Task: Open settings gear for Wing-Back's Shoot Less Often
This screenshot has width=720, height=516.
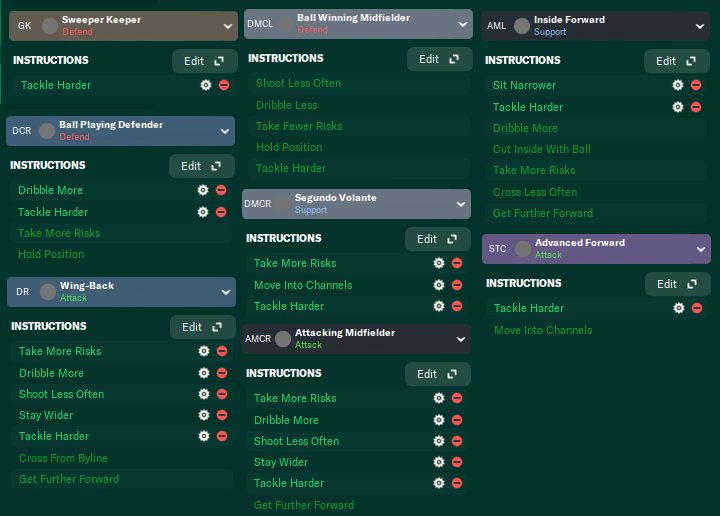Action: [x=204, y=394]
